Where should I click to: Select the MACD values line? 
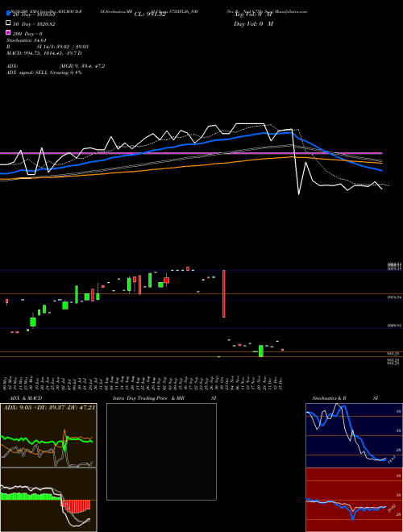point(44,53)
